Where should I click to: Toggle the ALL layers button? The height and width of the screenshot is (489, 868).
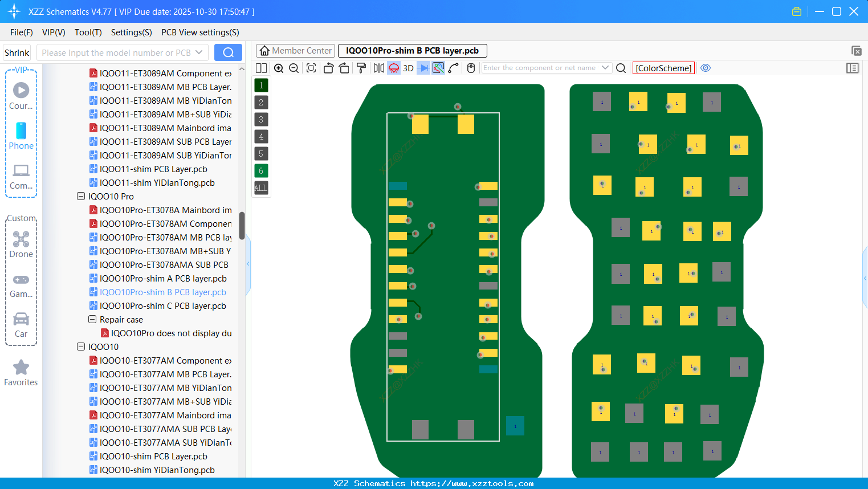260,188
